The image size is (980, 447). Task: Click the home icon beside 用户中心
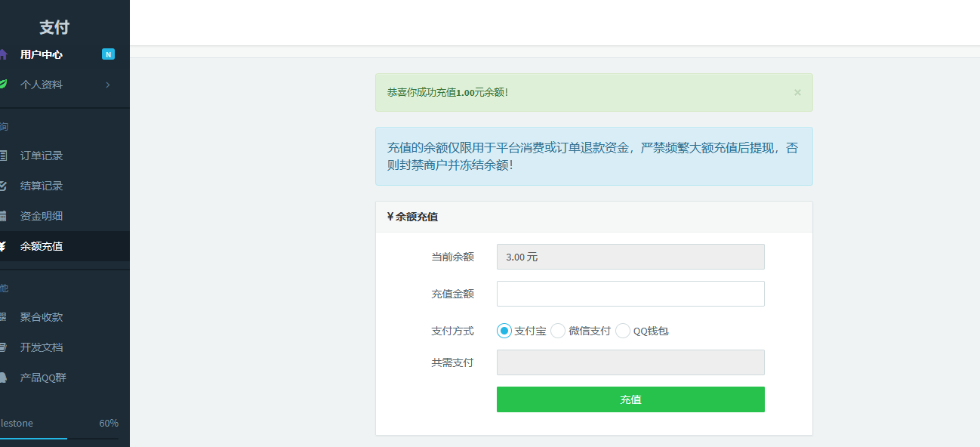pos(3,54)
